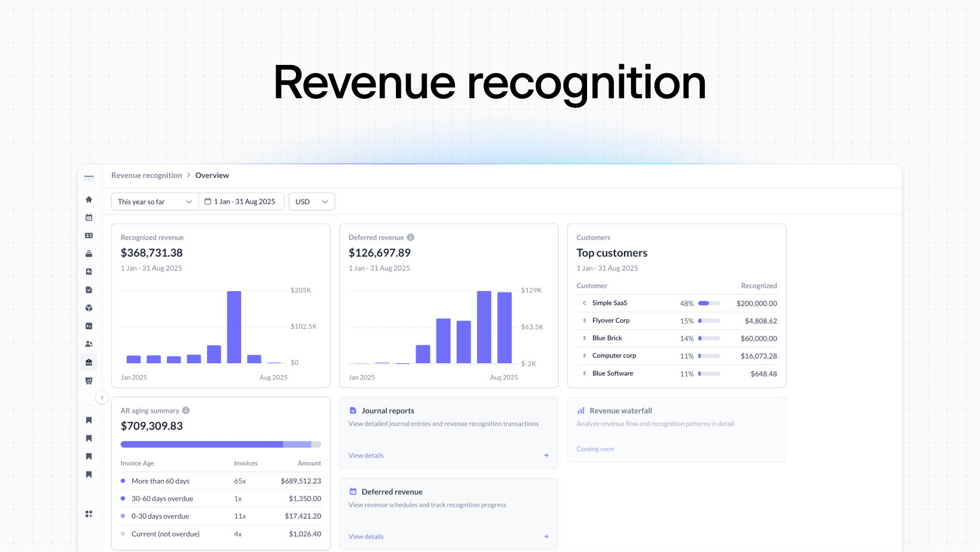Image resolution: width=980 pixels, height=552 pixels.
Task: Open the USD currency dropdown
Action: 311,202
